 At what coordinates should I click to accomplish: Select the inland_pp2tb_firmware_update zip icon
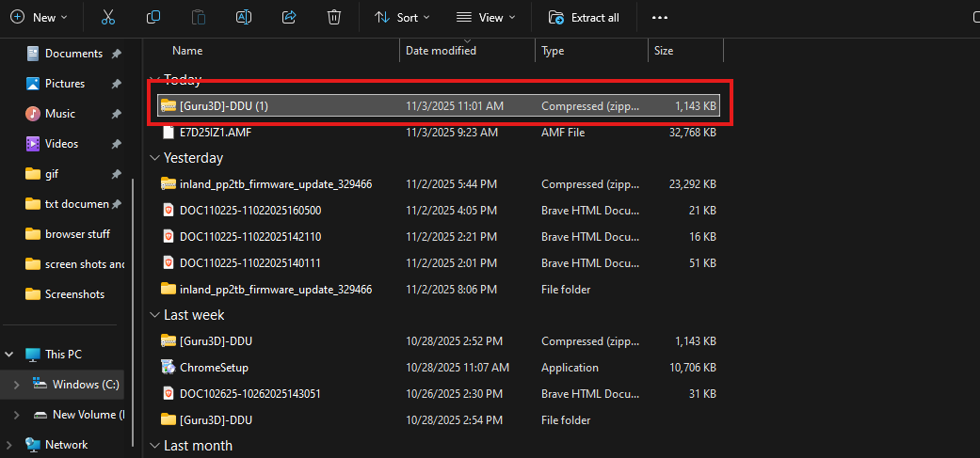pos(169,184)
